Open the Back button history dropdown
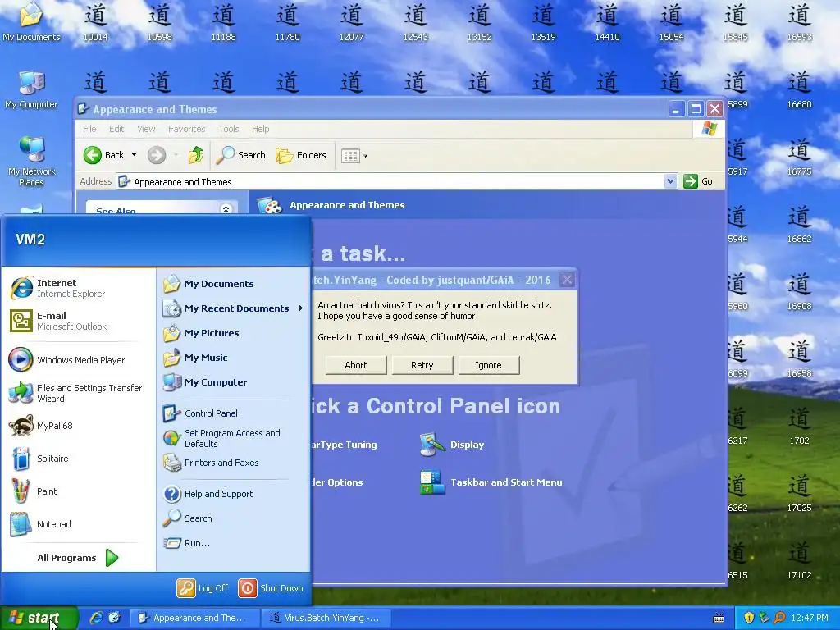The width and height of the screenshot is (840, 630). [134, 155]
